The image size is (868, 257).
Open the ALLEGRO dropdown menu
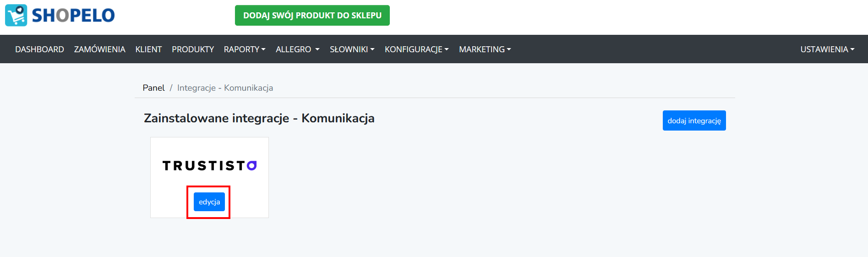click(x=298, y=49)
